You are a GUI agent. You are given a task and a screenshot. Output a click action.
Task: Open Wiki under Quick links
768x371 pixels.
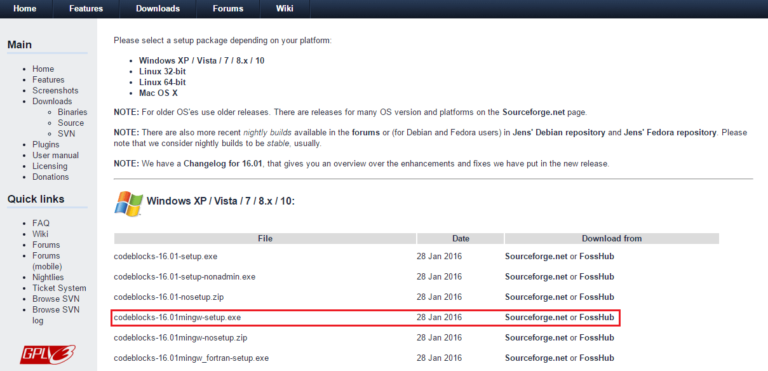[x=40, y=234]
